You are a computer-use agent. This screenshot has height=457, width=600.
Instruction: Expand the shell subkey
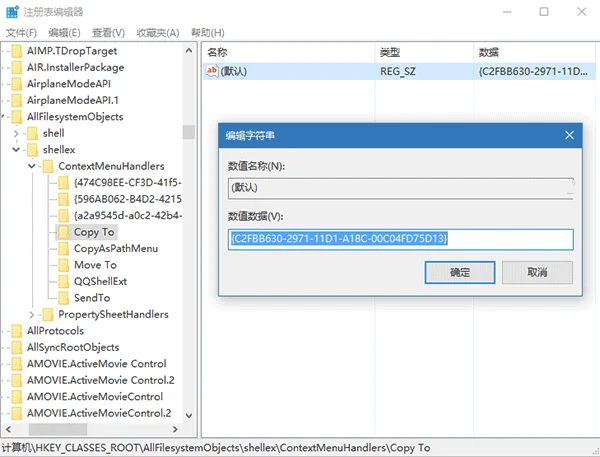point(16,133)
